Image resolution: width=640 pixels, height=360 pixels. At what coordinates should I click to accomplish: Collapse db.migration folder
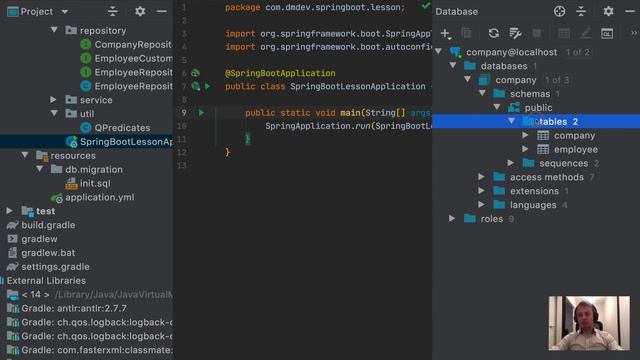click(40, 169)
